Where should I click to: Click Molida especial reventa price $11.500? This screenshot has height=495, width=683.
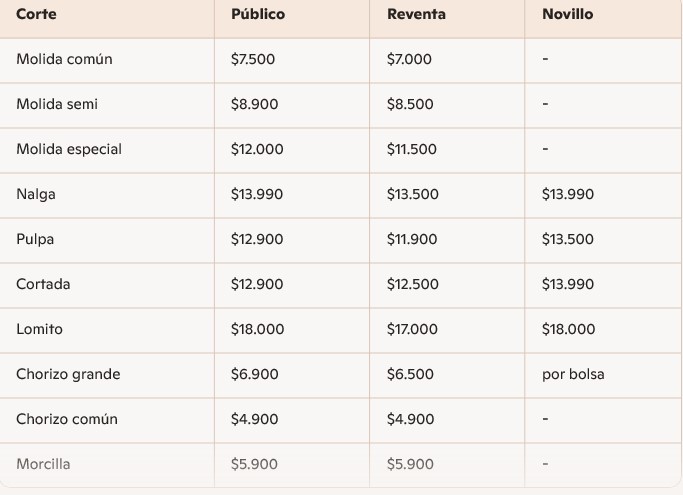[411, 149]
